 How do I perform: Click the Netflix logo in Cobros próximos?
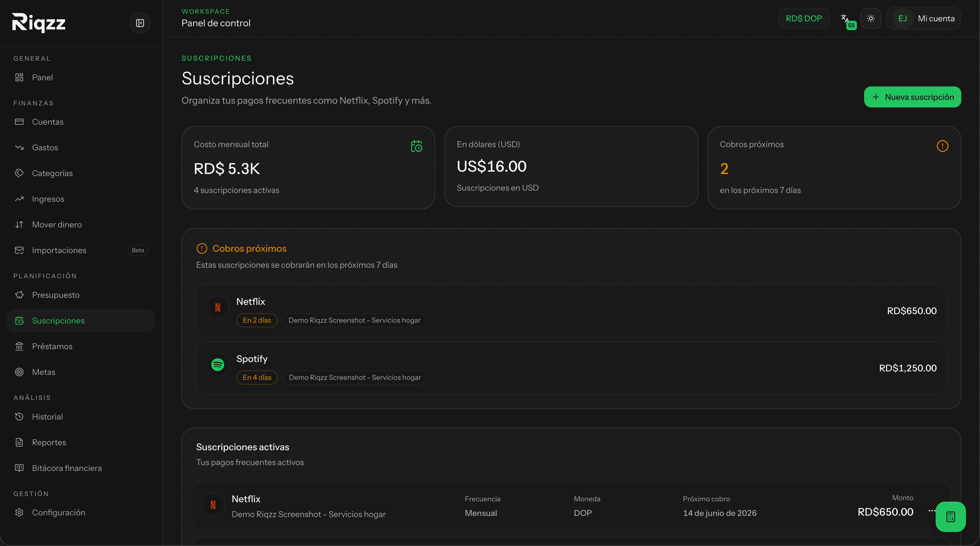pos(218,307)
